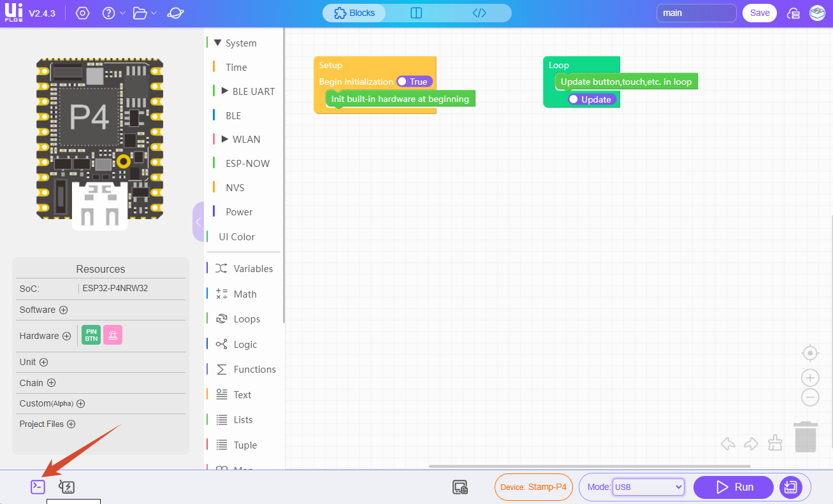The image size is (833, 504).
Task: Zoom in on the block workspace
Action: [809, 377]
